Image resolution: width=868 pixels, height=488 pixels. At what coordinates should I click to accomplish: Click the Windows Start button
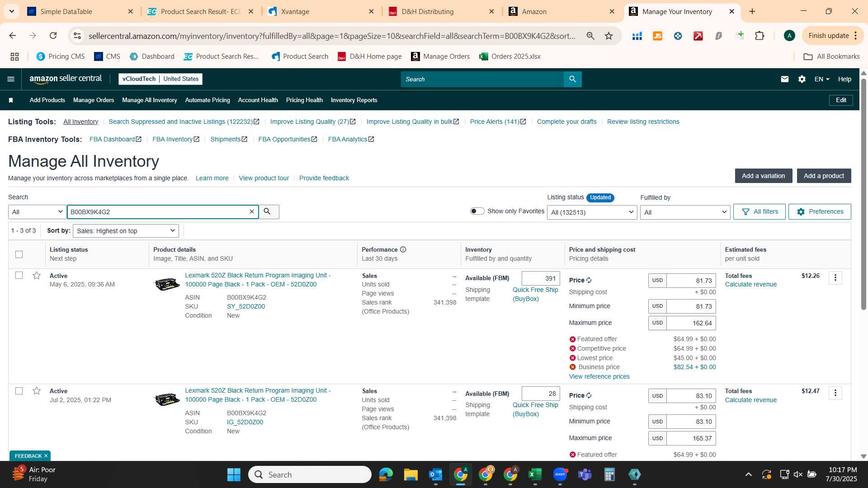point(234,474)
